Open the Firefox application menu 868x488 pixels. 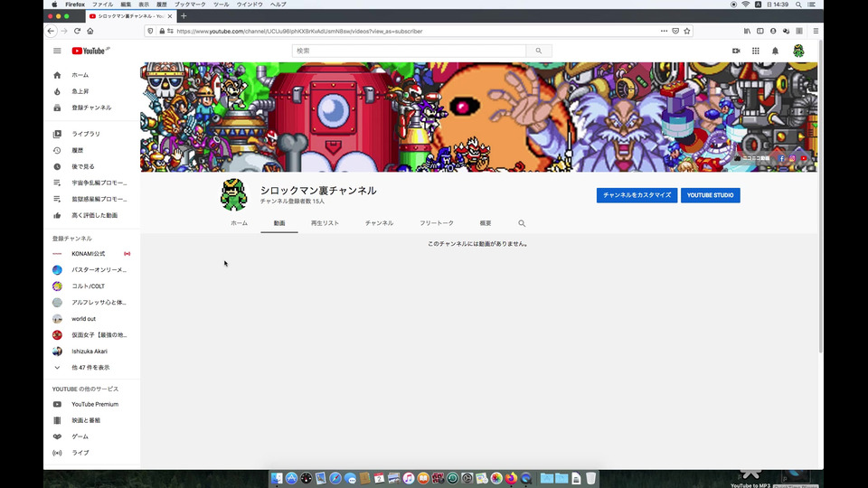tap(75, 5)
